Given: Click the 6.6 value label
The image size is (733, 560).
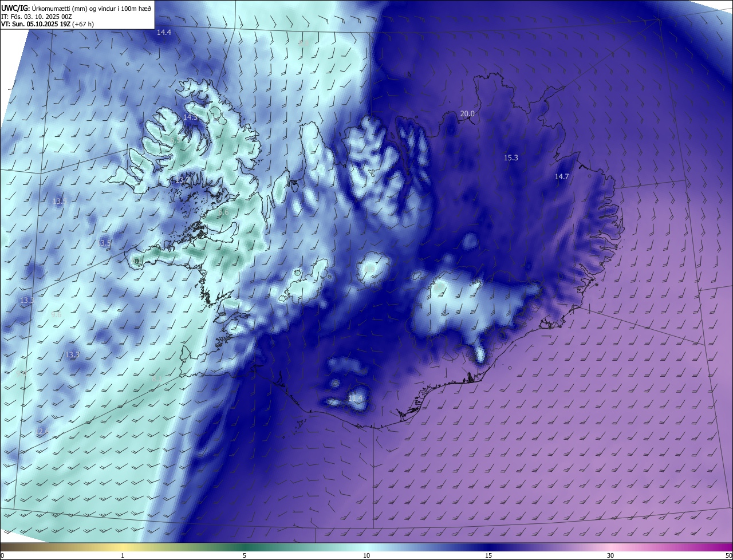Looking at the screenshot, I should point(223,212).
